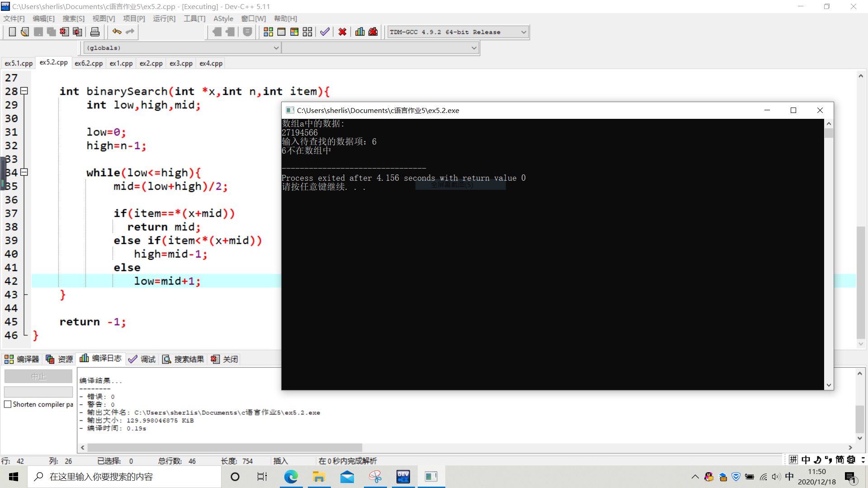The width and height of the screenshot is (868, 488).
Task: Click the bar chart profile analysis icon
Action: point(360,32)
